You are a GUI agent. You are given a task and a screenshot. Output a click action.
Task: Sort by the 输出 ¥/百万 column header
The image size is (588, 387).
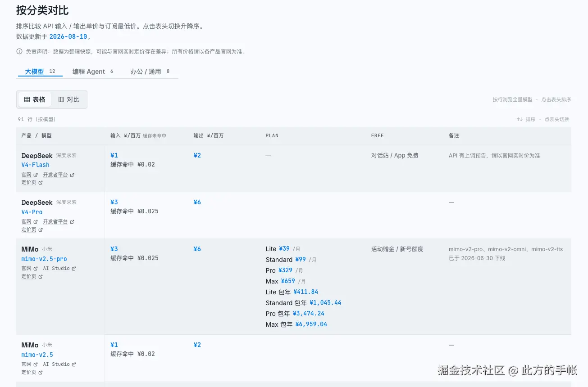pos(209,135)
